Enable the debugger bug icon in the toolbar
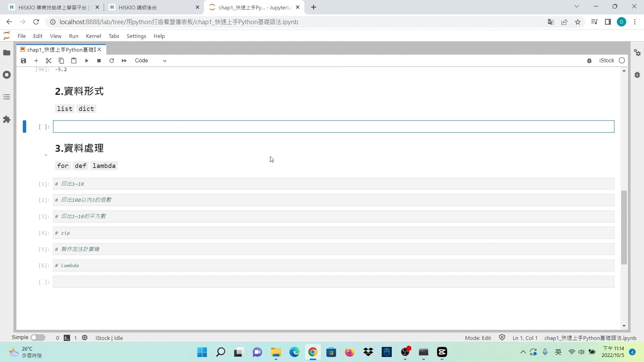The width and height of the screenshot is (644, 362). 589,61
